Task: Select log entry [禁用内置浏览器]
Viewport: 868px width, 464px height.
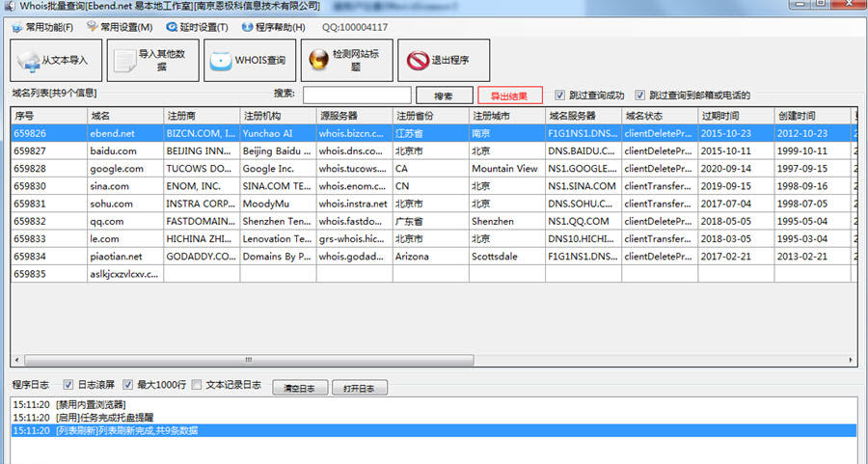Action: 434,405
